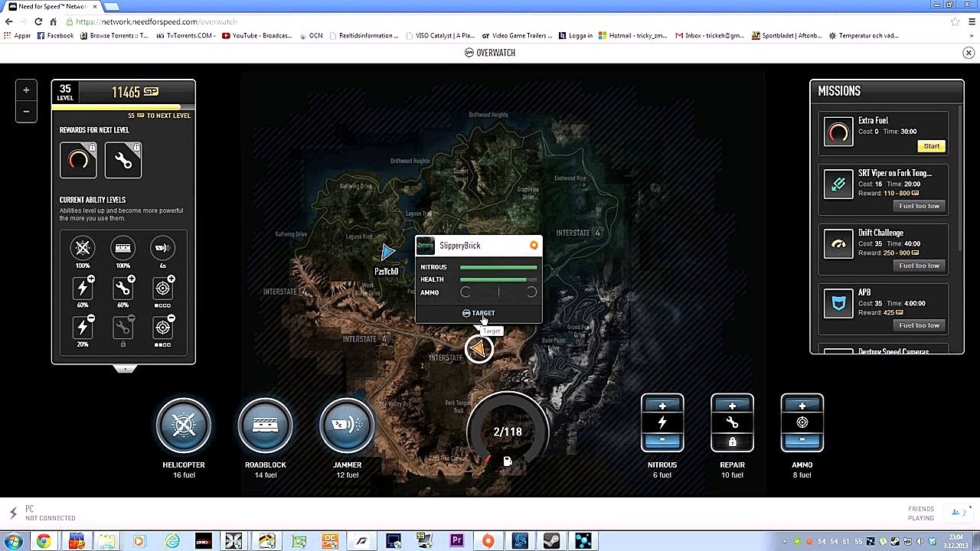This screenshot has width=980, height=551.
Task: Open the Hotmail bookmark
Action: [x=632, y=35]
